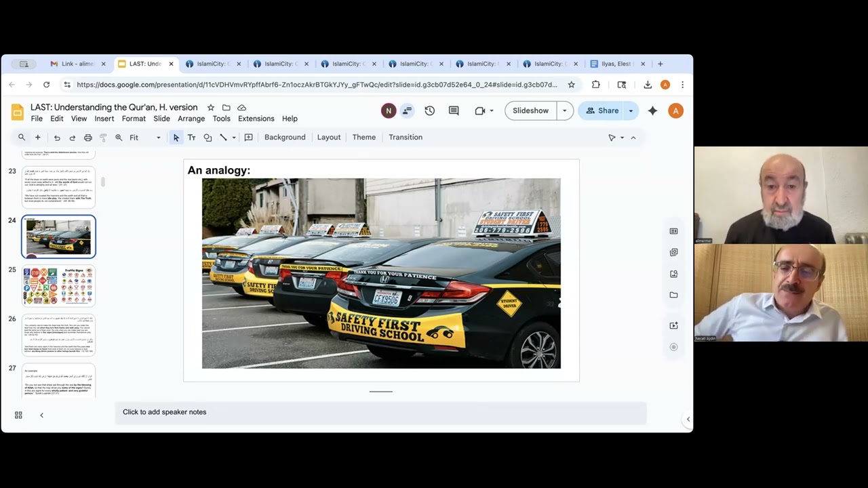Image resolution: width=868 pixels, height=488 pixels.
Task: Click the side panel record icon
Action: [x=673, y=347]
